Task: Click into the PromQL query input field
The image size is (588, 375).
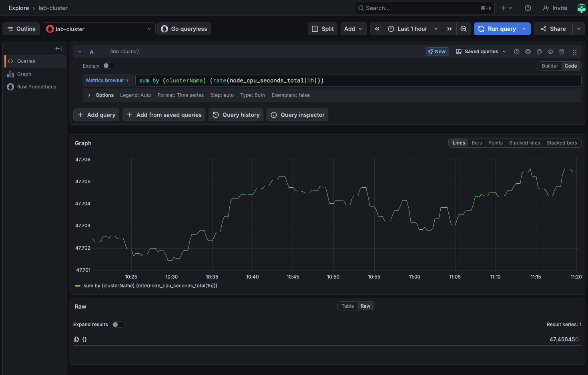Action: click(x=358, y=80)
